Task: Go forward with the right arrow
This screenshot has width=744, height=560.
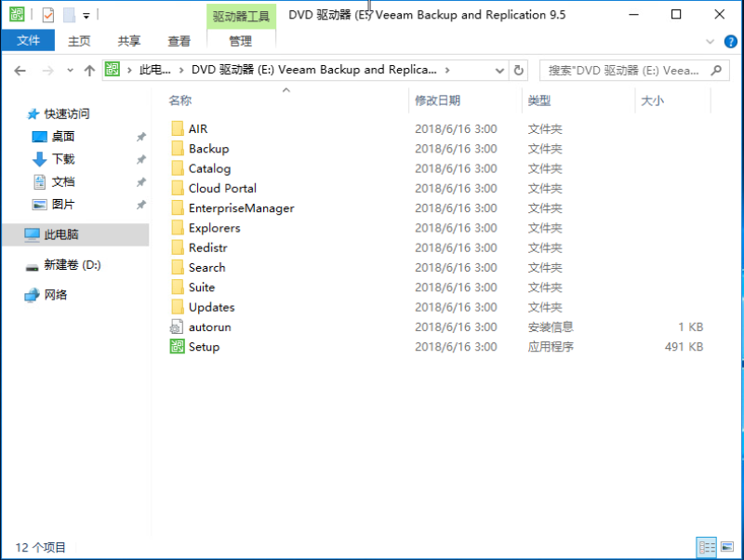Action: (x=48, y=71)
